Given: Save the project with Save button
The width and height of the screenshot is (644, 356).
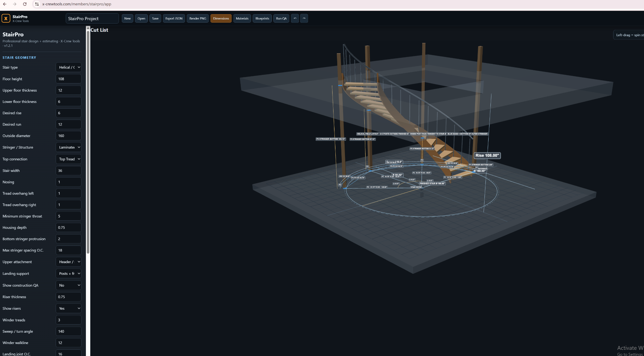Looking at the screenshot, I should pyautogui.click(x=155, y=18).
